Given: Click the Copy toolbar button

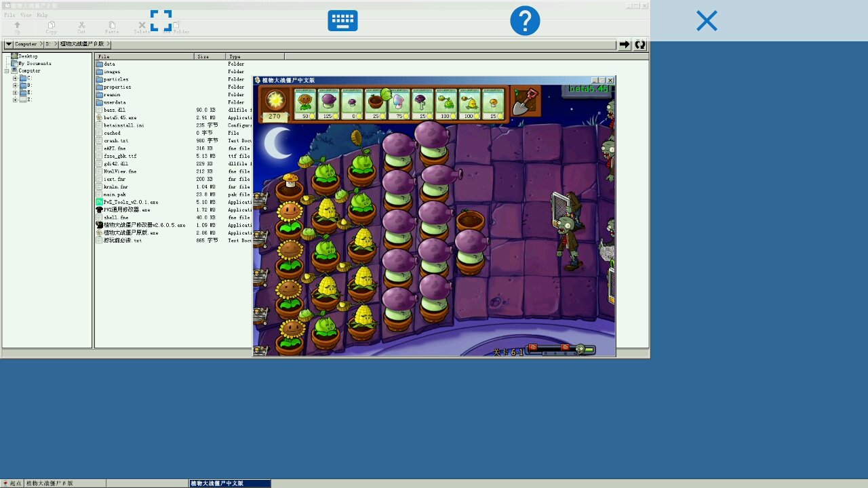Looking at the screenshot, I should pyautogui.click(x=51, y=27).
